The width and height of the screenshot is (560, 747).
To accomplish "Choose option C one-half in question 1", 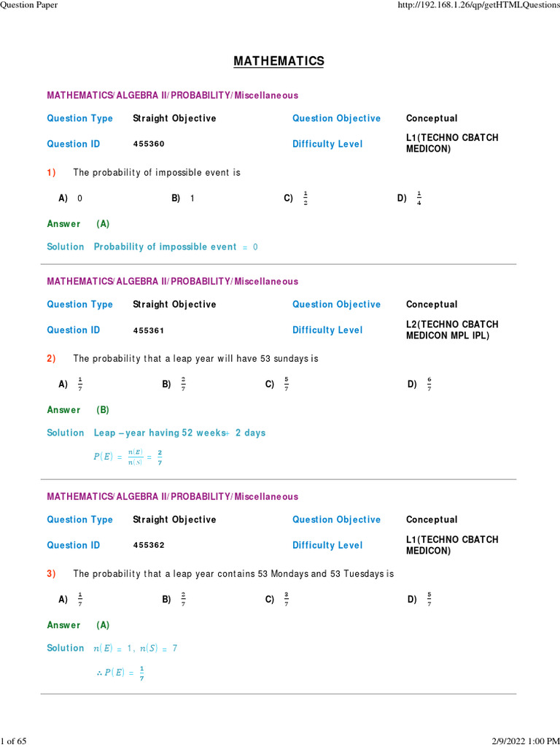I will coord(306,198).
